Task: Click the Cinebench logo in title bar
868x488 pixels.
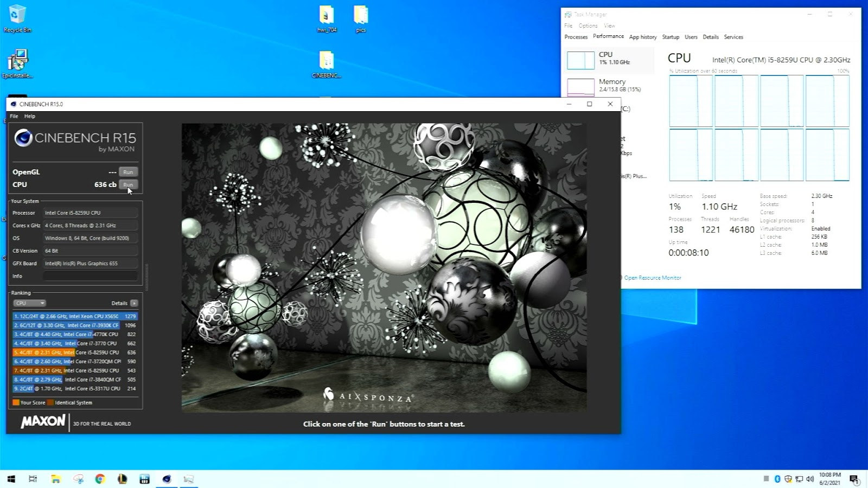Action: point(14,104)
